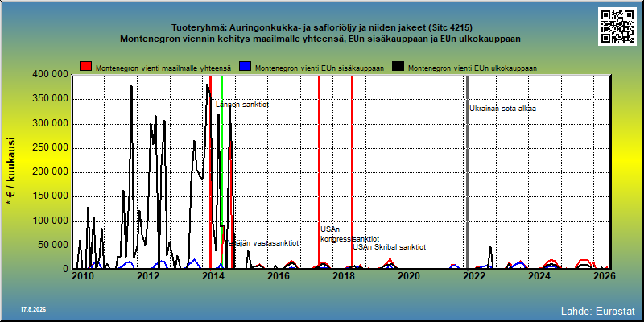The image size is (644, 322).
Task: Click the 'Lännen sanktiot' annotation label
Action: [242, 105]
